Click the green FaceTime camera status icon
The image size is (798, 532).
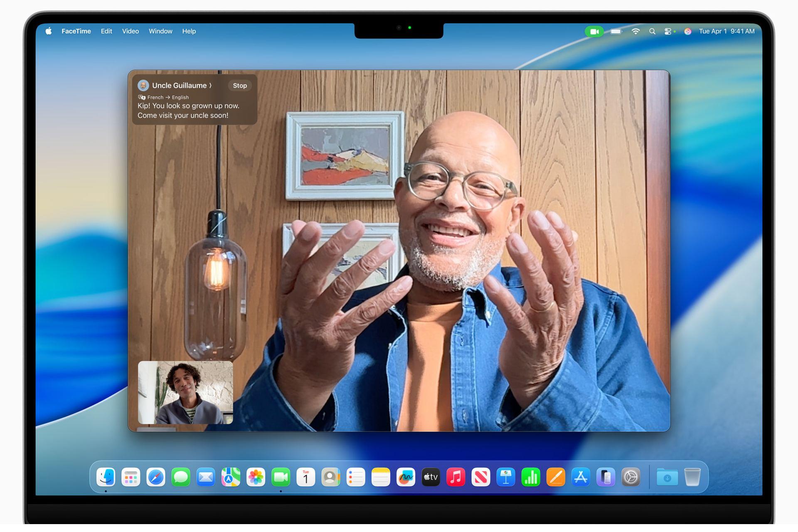(x=594, y=32)
